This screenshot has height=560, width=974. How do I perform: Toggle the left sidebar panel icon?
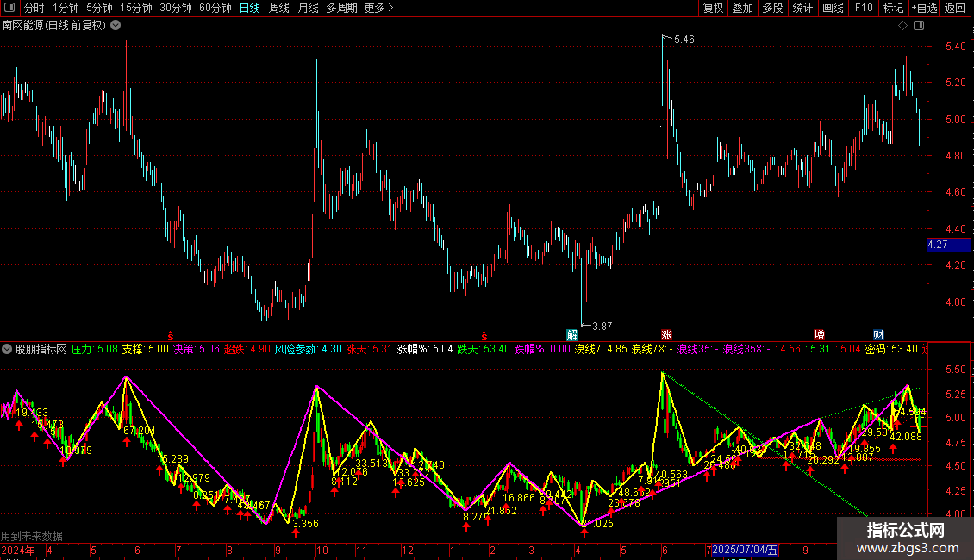pos(9,8)
